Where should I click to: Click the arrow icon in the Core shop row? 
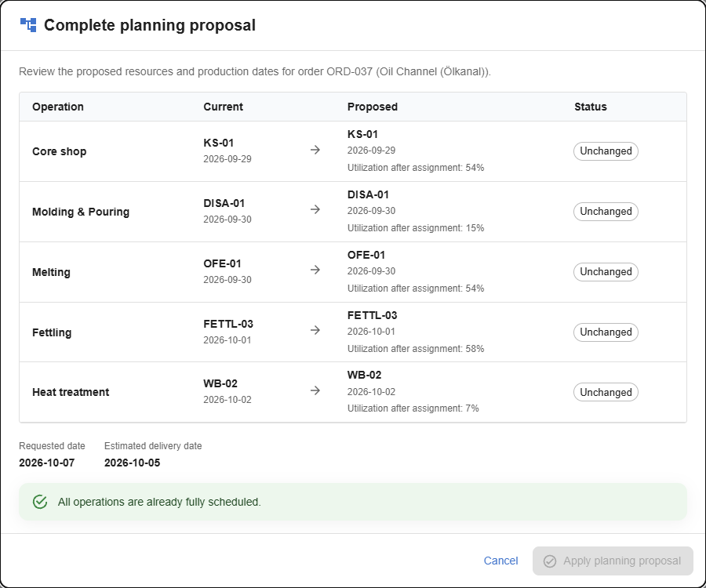tap(315, 150)
